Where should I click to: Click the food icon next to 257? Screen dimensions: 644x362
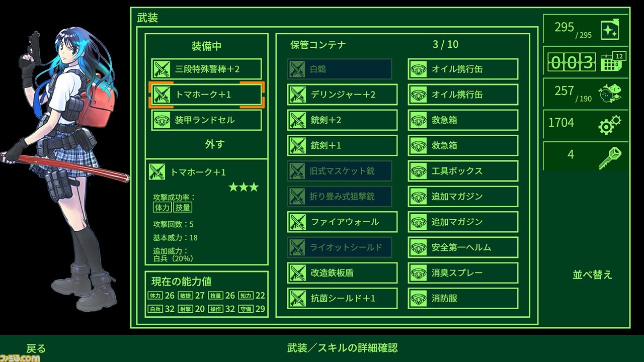(610, 93)
